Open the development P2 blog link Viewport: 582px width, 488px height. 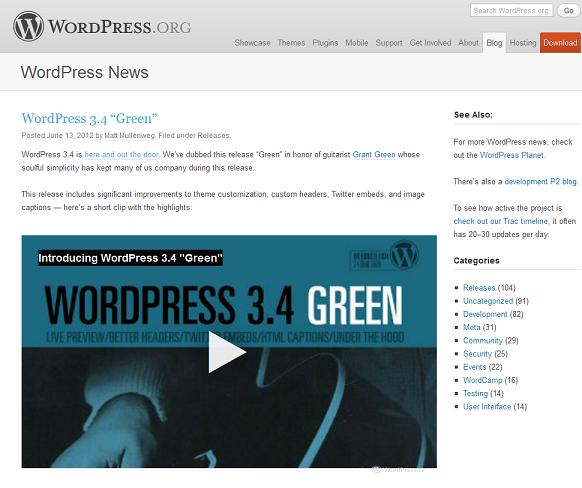(x=540, y=181)
